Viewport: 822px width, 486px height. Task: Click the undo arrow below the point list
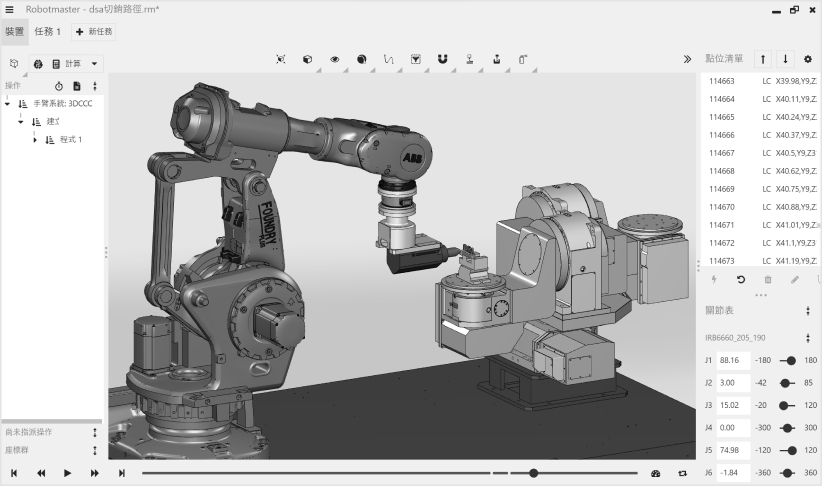[740, 280]
